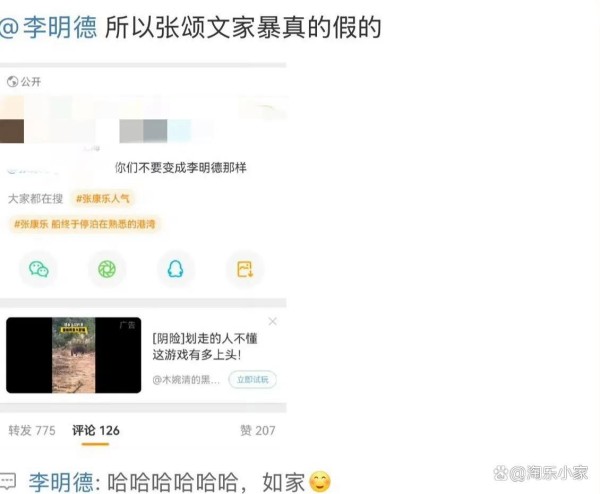Share via the QQ penguin icon
The width and height of the screenshot is (600, 494).
(x=176, y=269)
